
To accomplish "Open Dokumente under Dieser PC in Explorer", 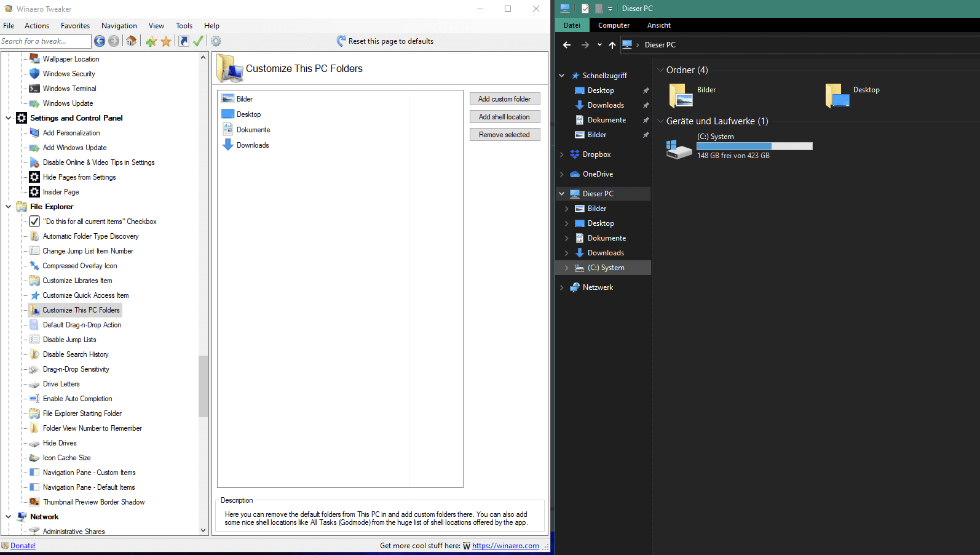I will click(x=607, y=238).
